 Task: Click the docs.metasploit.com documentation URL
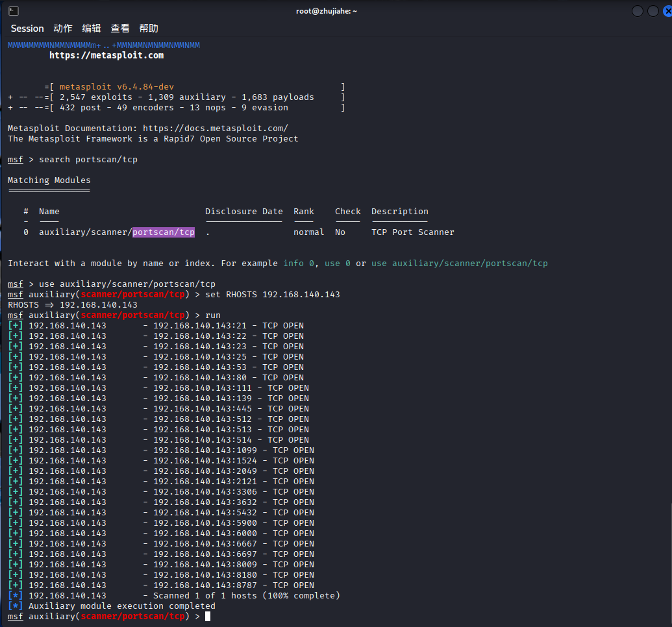tap(215, 128)
